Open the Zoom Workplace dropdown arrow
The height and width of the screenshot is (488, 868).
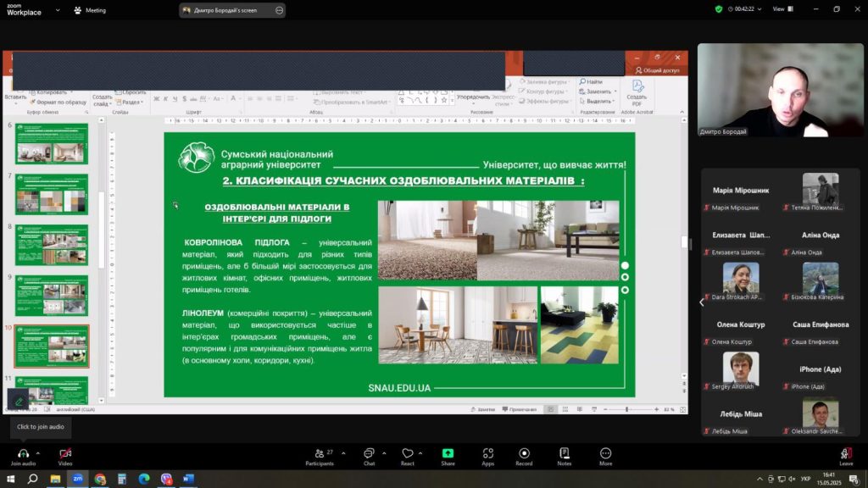click(x=58, y=10)
